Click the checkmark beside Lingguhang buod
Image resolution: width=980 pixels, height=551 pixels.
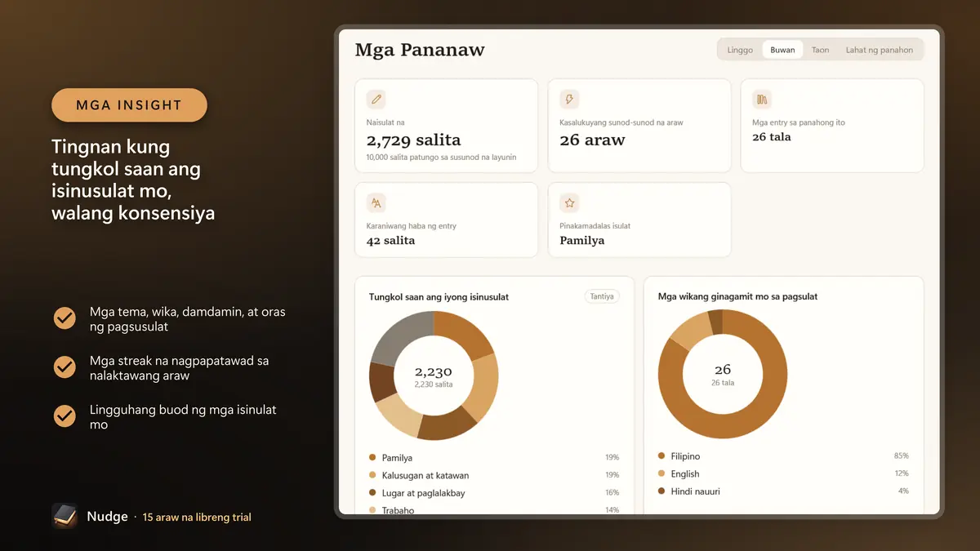coord(65,416)
